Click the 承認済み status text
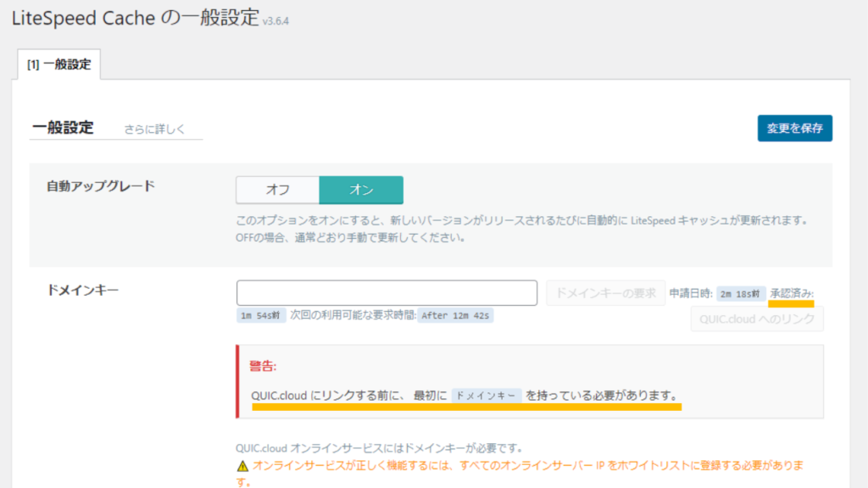The width and height of the screenshot is (868, 488). pyautogui.click(x=791, y=293)
